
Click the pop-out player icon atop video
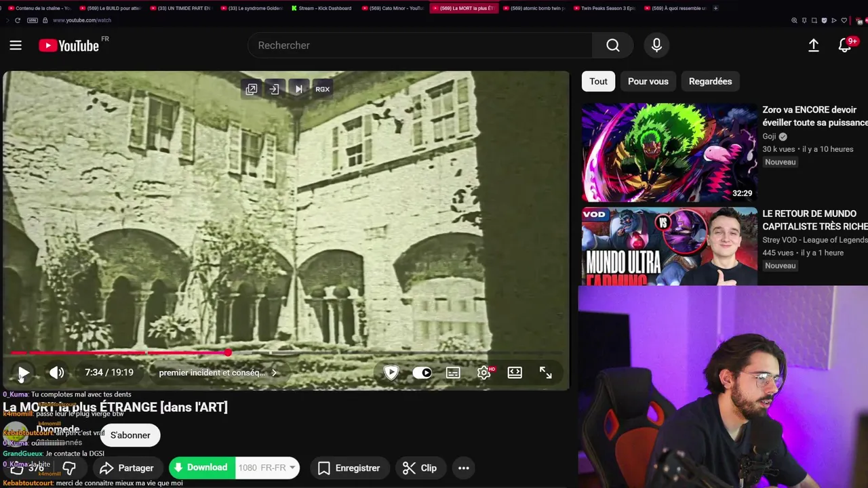coord(252,89)
